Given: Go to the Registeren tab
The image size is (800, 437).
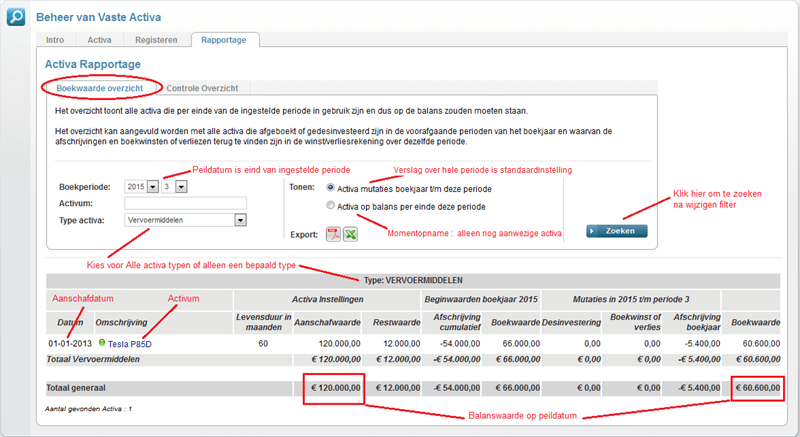Looking at the screenshot, I should tap(156, 40).
